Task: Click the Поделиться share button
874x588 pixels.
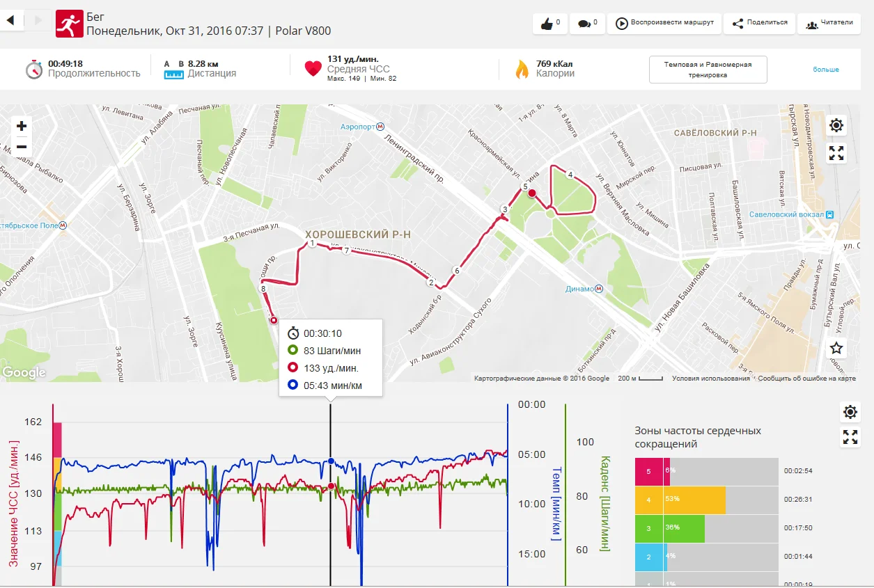Action: [759, 23]
